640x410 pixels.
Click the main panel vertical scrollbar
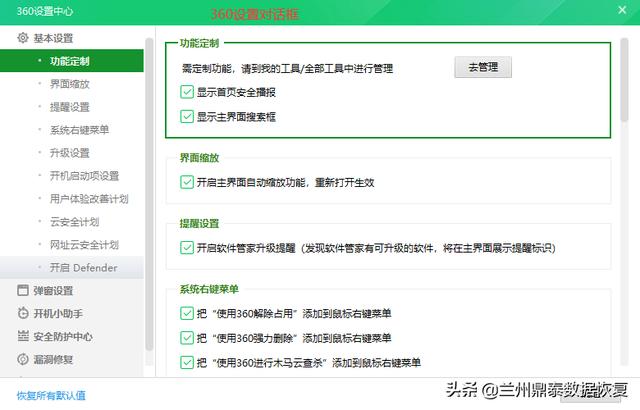pos(624,80)
